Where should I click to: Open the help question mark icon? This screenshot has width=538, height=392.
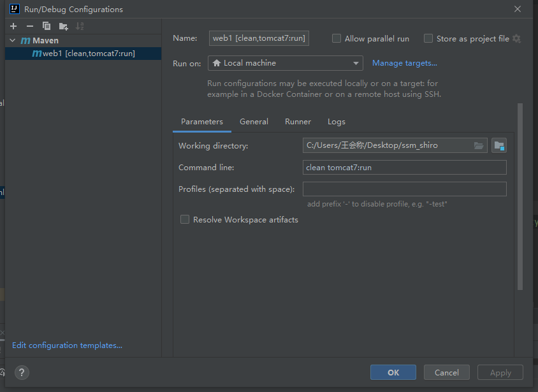21,373
